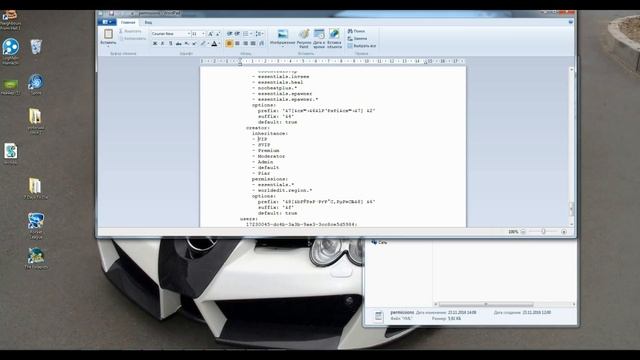The image size is (640, 360).
Task: Select justify text alignment
Action: tap(253, 43)
